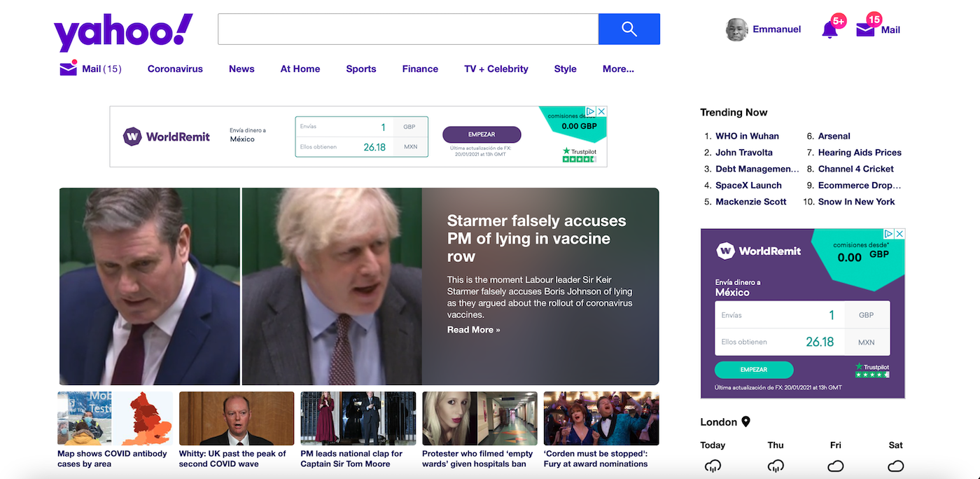Screen dimensions: 980x479
Task: Open trending topic Mackenzie Scott
Action: [x=751, y=202]
